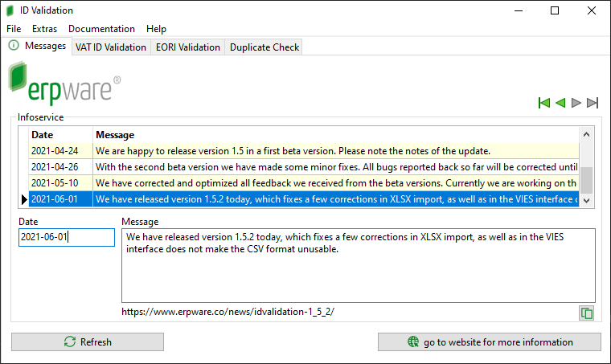The height and width of the screenshot is (364, 611).
Task: Click the erpware logo
Action: point(64,84)
